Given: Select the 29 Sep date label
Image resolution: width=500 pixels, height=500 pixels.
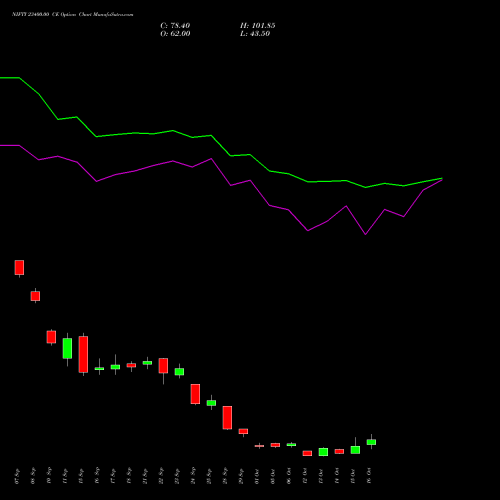Looking at the screenshot, I should 241,476.
